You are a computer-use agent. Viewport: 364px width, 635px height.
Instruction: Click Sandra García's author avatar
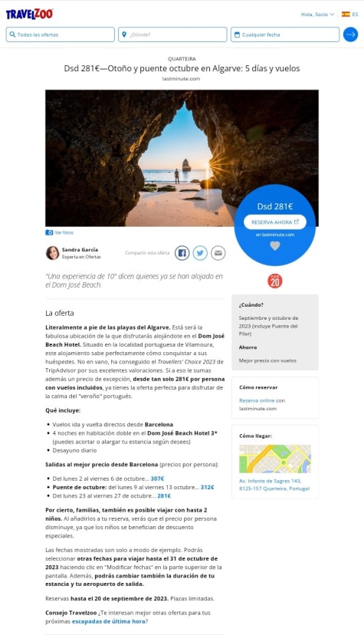[53, 253]
